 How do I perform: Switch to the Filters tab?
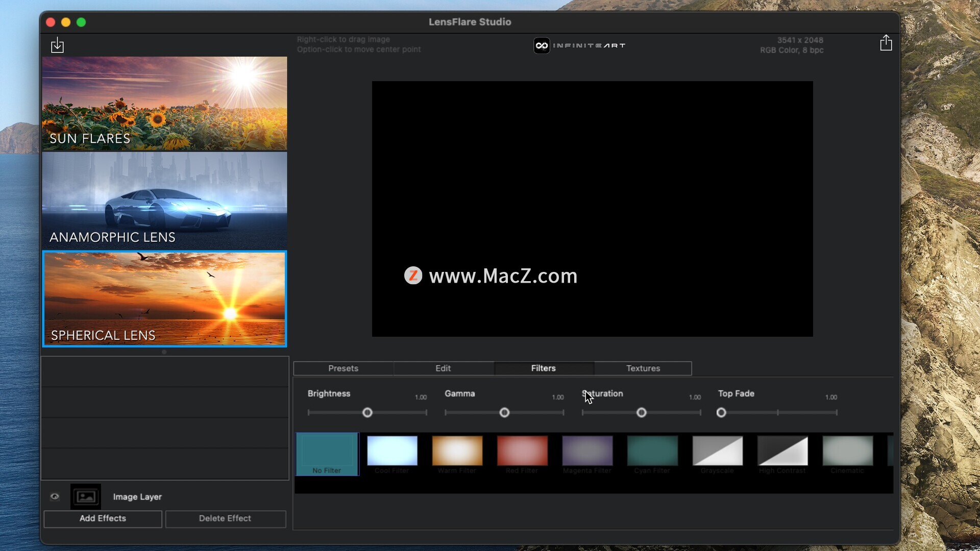543,368
